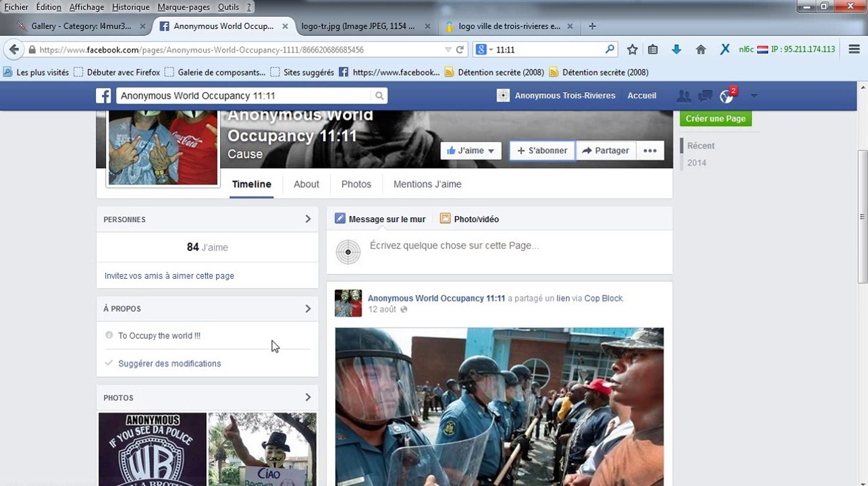Go back with the Firefox back arrow
This screenshot has width=868, height=486.
click(14, 49)
